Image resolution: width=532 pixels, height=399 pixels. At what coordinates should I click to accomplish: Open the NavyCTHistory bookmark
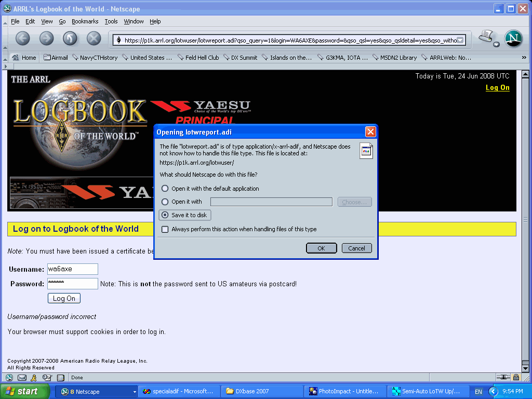(x=95, y=58)
